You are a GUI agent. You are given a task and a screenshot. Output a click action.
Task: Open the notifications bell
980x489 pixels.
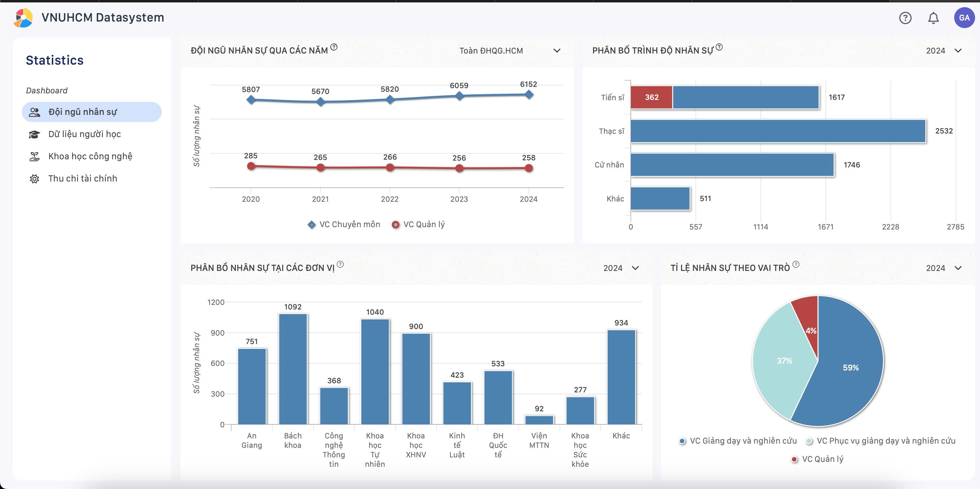pos(933,18)
